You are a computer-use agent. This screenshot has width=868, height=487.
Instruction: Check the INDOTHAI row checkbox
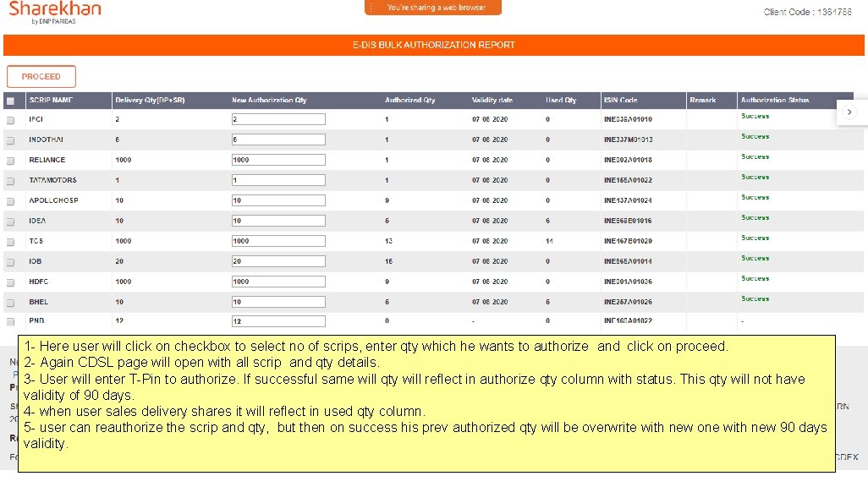(10, 140)
